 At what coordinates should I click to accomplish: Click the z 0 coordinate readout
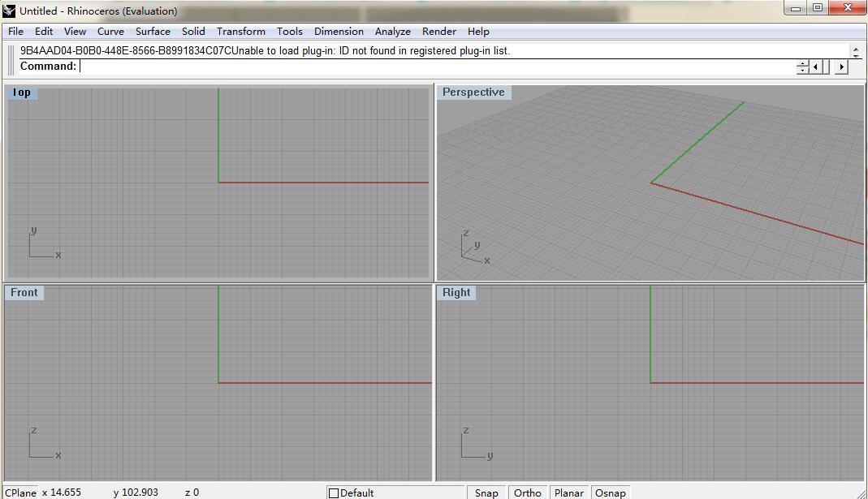point(192,493)
